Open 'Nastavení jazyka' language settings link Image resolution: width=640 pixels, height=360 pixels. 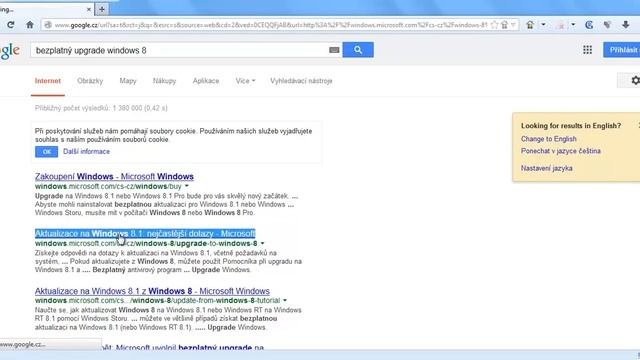(547, 168)
